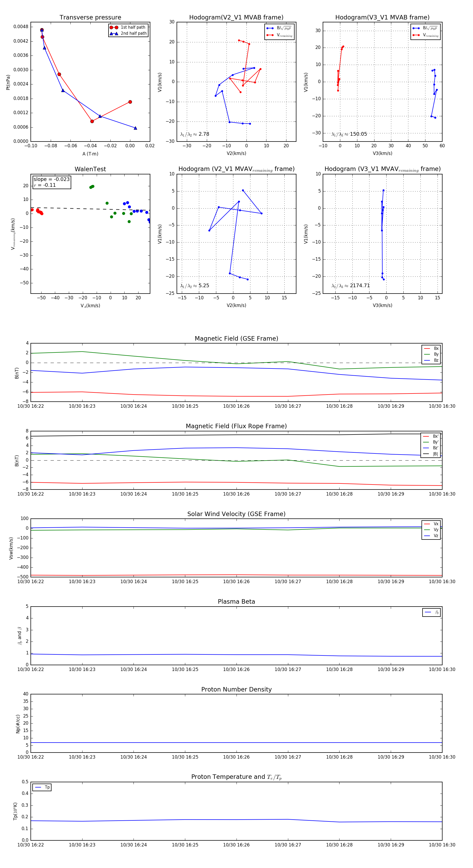This screenshot has height=868, width=473.
Task: Select the "1st half path" legend entry
Action: point(128,27)
